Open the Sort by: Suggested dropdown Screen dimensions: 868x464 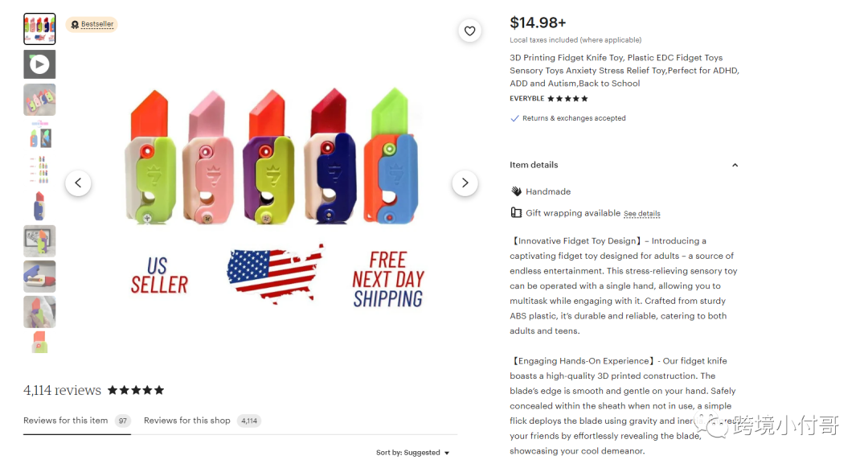point(413,453)
